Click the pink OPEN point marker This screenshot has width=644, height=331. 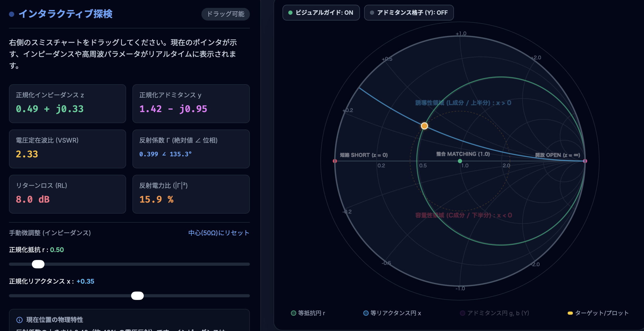point(585,161)
